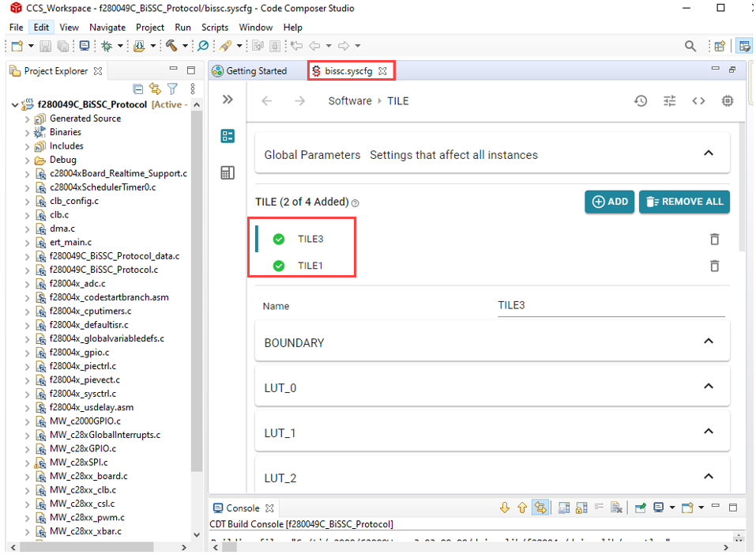Toggle the LUT_0 section chevron
The width and height of the screenshot is (756, 555).
click(708, 387)
